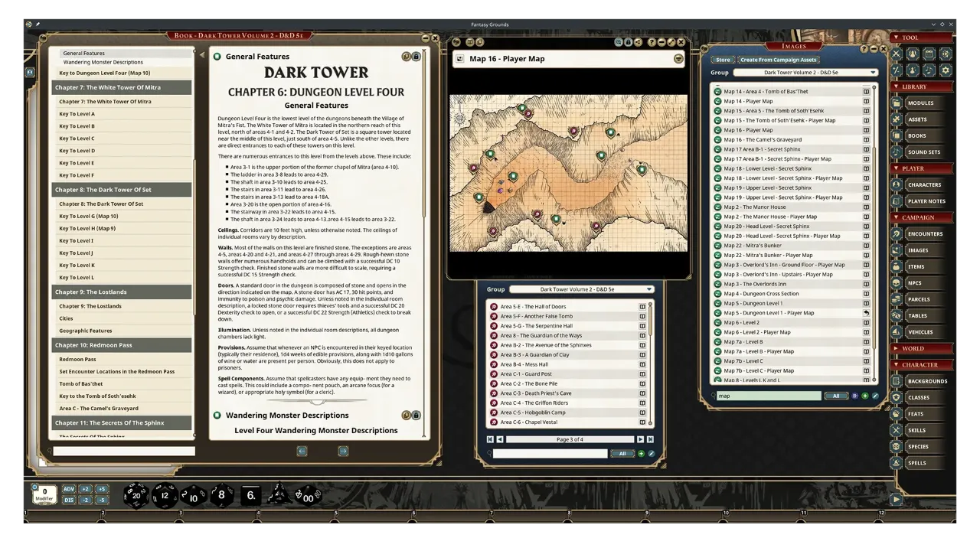Roll the d20 die

(x=136, y=495)
